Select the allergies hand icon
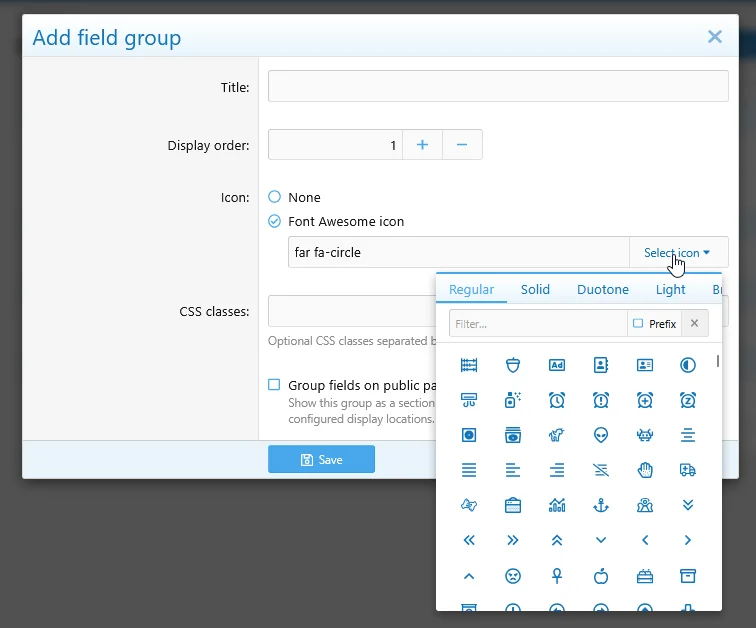Screen dimensions: 756x628 click(645, 470)
